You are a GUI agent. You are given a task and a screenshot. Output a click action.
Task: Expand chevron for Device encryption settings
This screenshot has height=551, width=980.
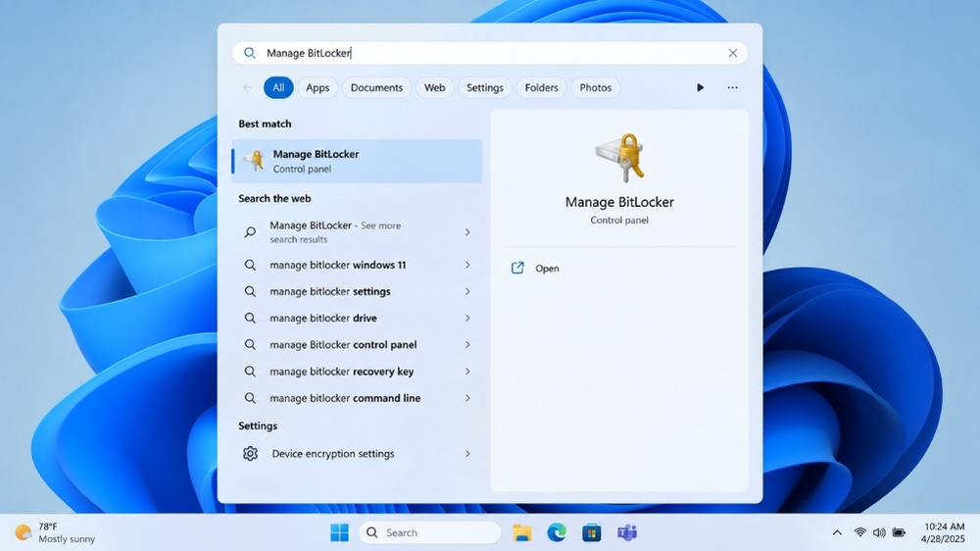(x=467, y=453)
